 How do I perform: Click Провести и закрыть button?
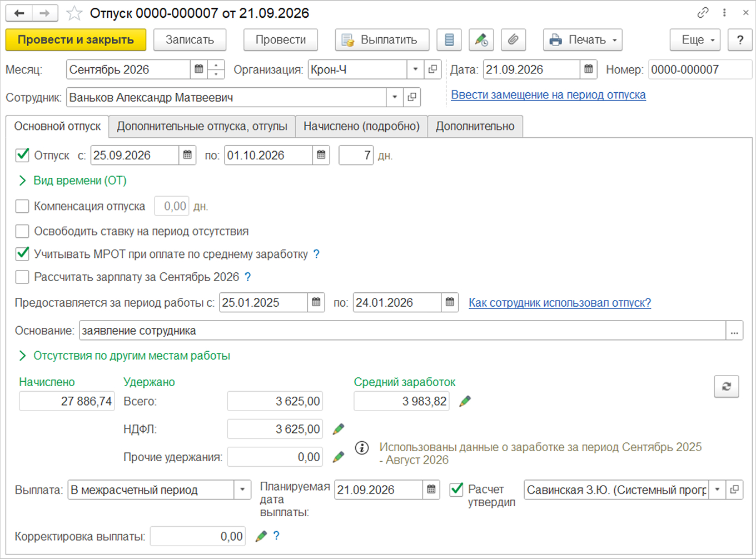76,39
